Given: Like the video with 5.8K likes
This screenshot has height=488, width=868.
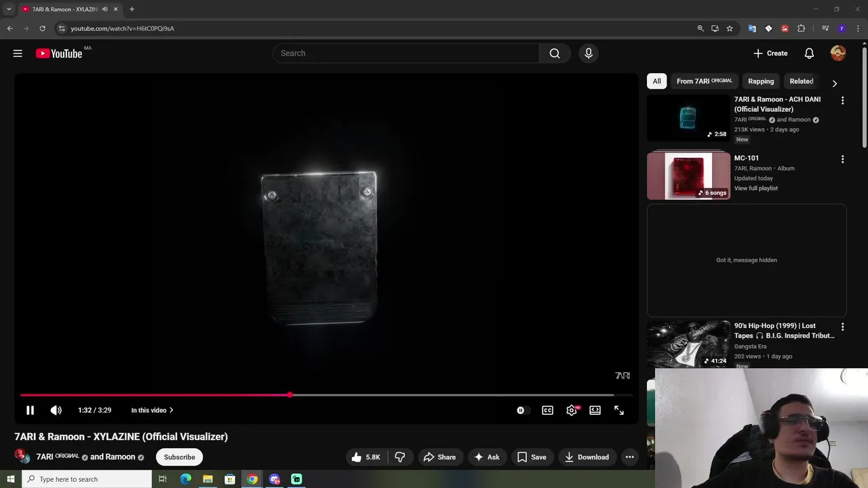Looking at the screenshot, I should pyautogui.click(x=366, y=457).
